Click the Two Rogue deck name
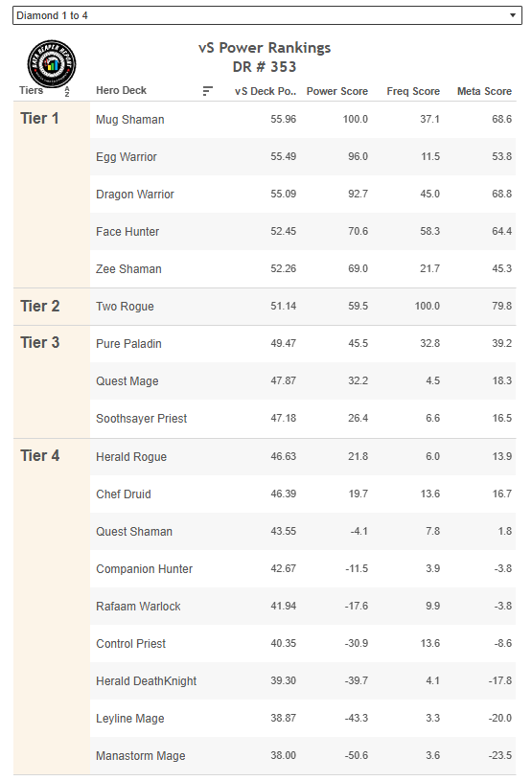This screenshot has height=781, width=532. pos(125,307)
